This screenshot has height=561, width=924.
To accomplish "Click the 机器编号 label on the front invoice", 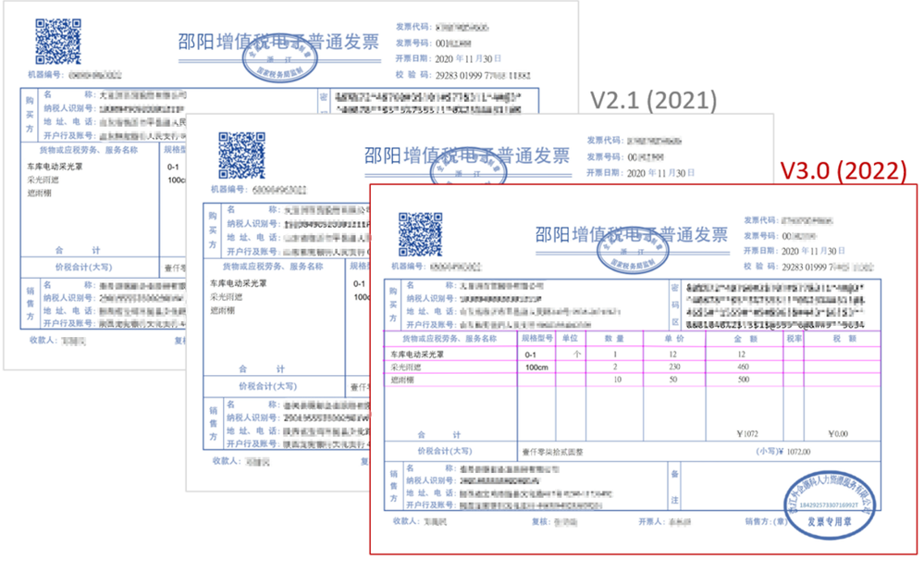I will click(407, 266).
